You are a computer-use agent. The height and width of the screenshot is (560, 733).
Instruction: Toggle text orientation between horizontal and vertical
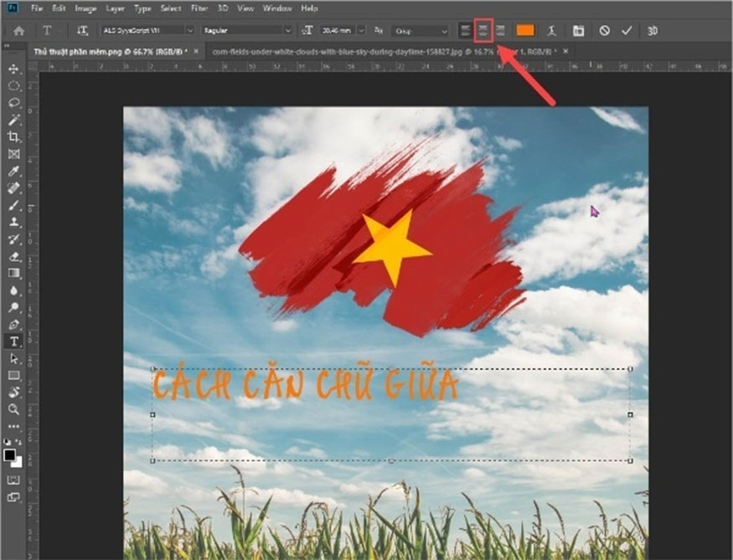[80, 31]
